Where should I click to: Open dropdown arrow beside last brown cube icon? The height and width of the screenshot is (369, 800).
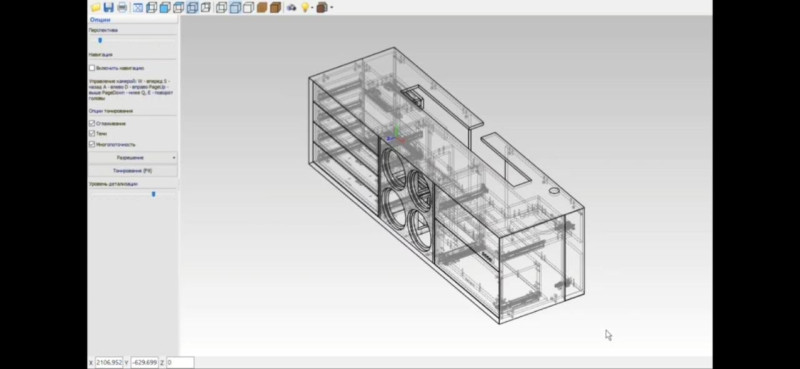(x=332, y=8)
